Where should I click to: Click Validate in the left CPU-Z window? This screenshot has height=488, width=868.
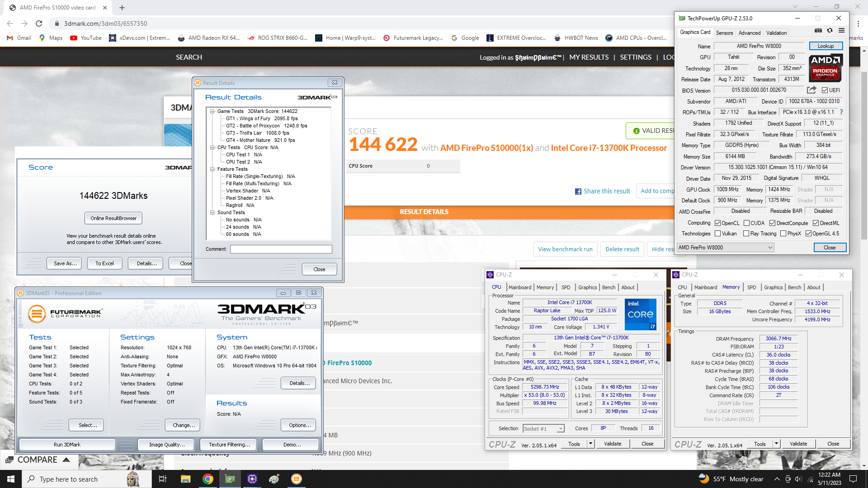[x=613, y=444]
